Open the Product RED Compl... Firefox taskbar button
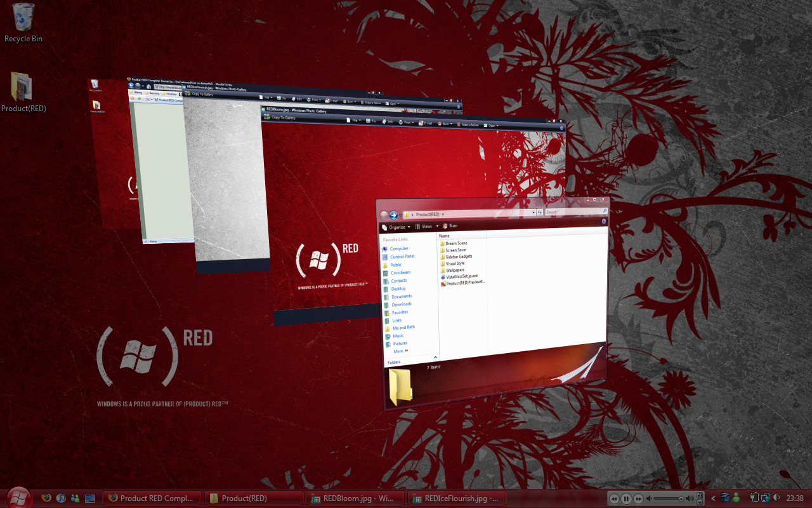Viewport: 812px width, 508px height. (152, 498)
